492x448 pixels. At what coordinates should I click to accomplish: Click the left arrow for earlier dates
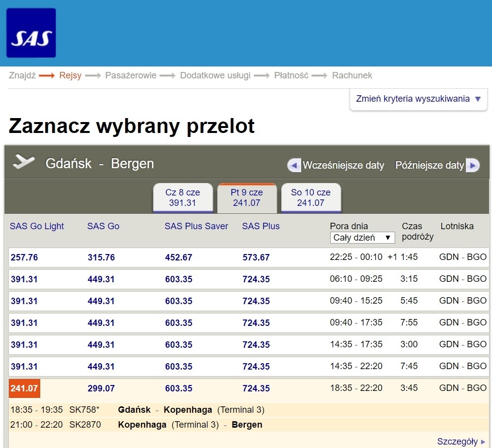[x=294, y=165]
